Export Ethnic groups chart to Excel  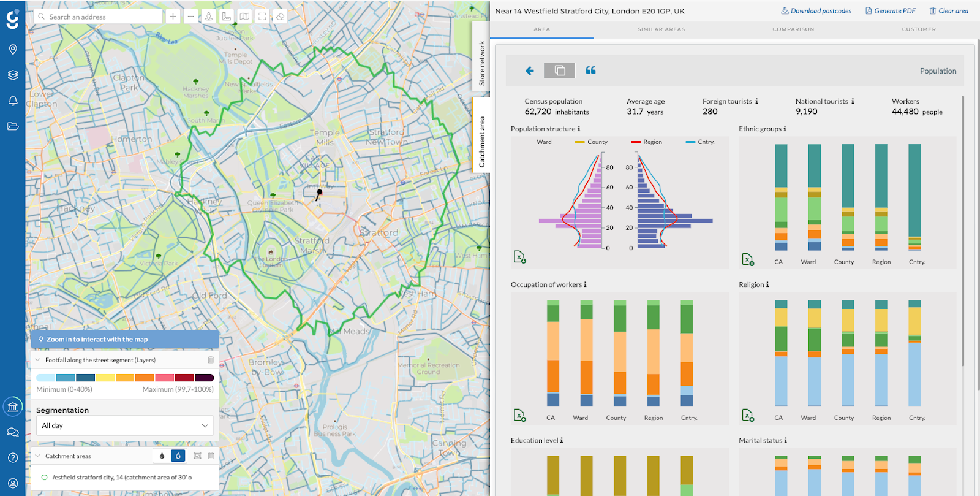(x=748, y=259)
